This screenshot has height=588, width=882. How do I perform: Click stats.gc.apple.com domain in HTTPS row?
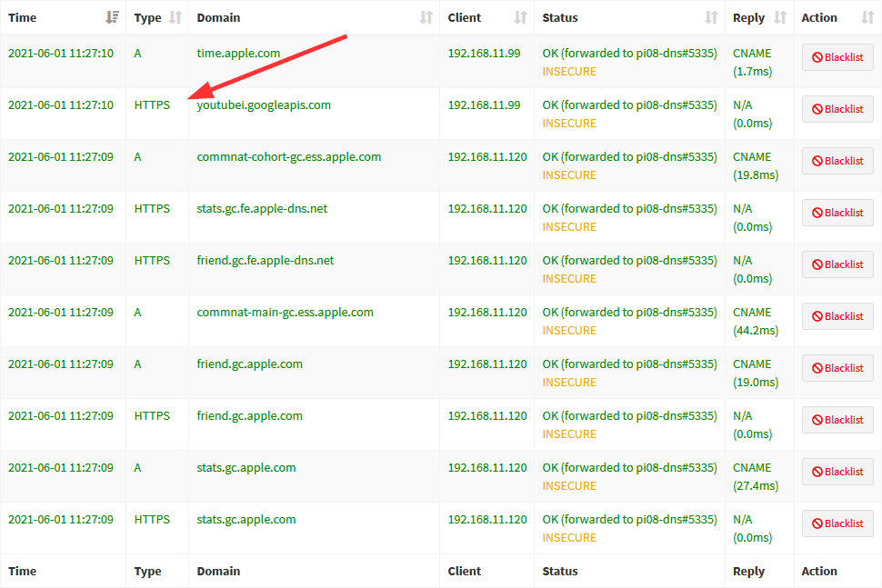pyautogui.click(x=246, y=519)
